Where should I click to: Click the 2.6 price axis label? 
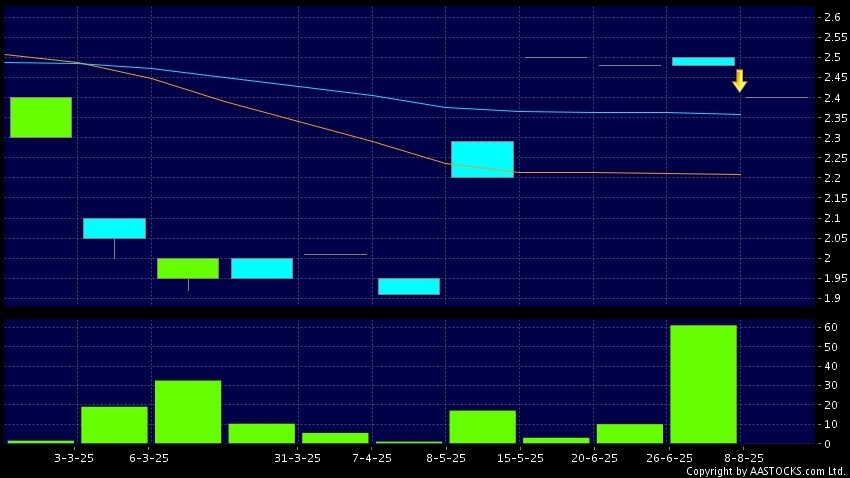832,17
